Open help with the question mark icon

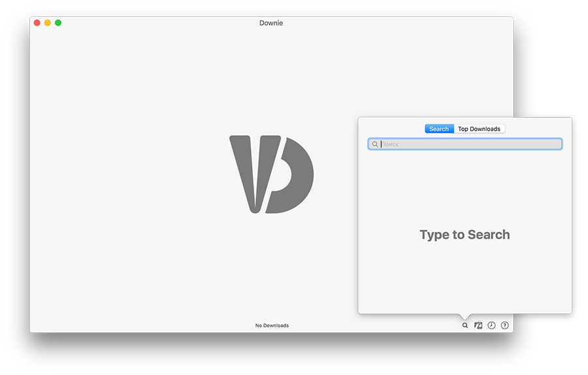504,325
